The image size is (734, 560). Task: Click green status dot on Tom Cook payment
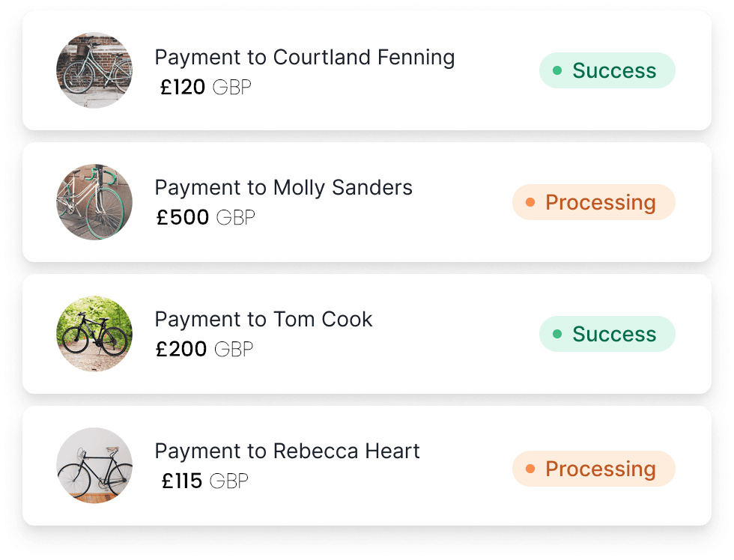[557, 334]
